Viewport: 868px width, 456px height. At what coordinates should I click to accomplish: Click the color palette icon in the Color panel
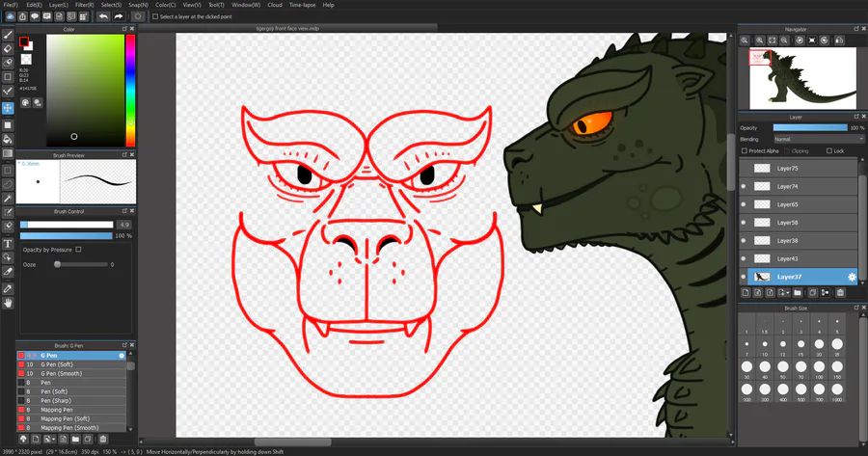point(25,102)
